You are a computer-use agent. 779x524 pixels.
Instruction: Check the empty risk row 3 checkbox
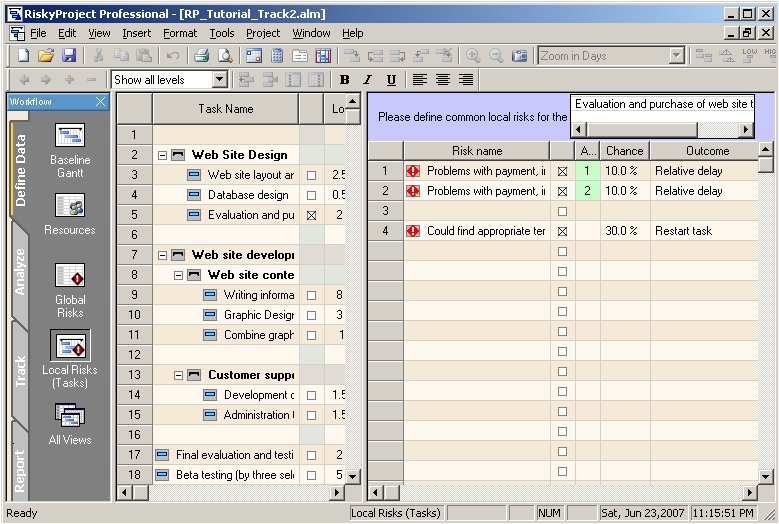coord(562,212)
